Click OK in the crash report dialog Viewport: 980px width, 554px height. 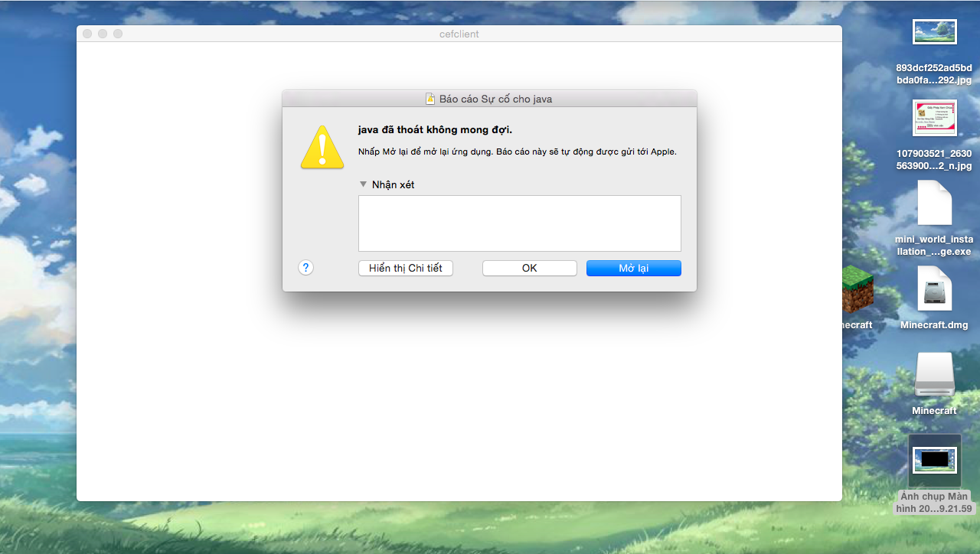(529, 268)
